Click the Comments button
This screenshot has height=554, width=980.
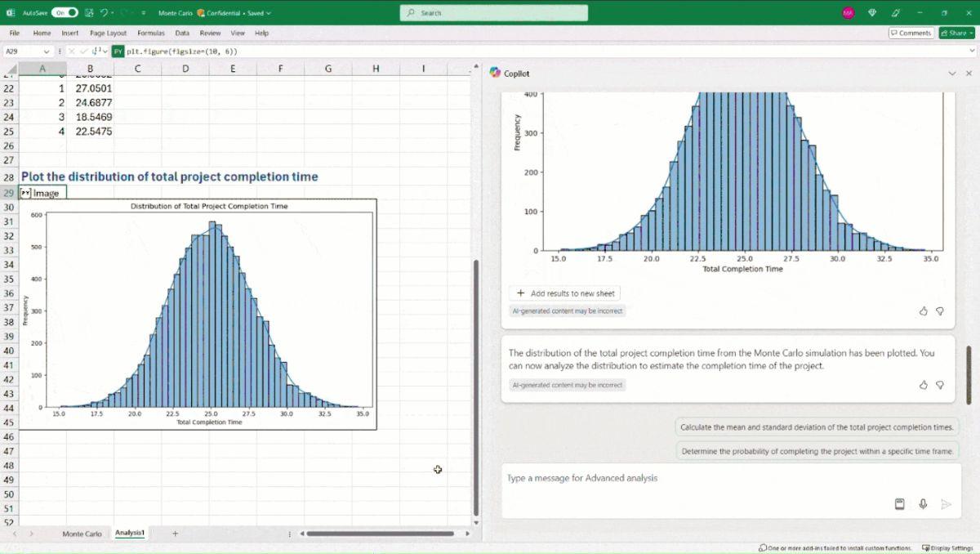pyautogui.click(x=911, y=34)
